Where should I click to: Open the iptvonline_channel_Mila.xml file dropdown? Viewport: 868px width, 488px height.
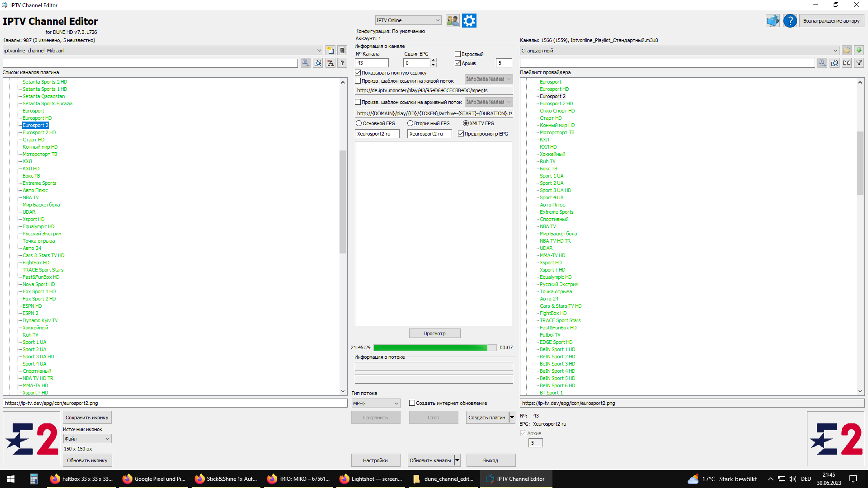pyautogui.click(x=163, y=51)
